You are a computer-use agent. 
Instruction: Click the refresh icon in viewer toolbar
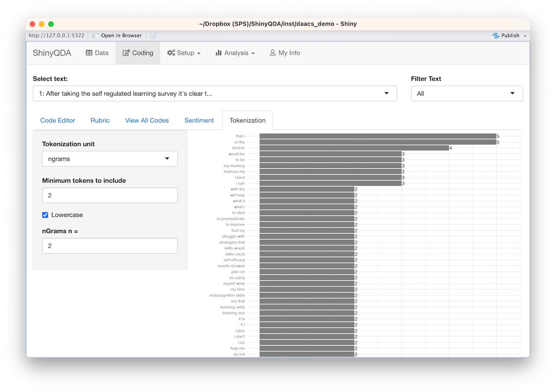[153, 35]
